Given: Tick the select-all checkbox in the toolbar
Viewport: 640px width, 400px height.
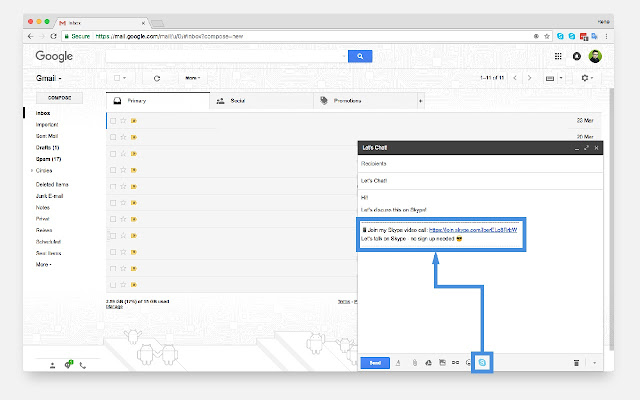Looking at the screenshot, I should pos(117,78).
